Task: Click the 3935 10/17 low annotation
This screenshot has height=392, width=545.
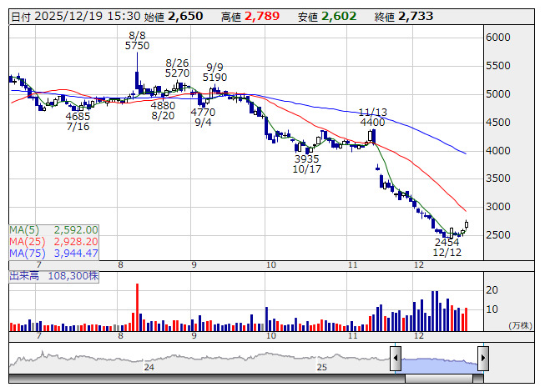Action: point(307,164)
